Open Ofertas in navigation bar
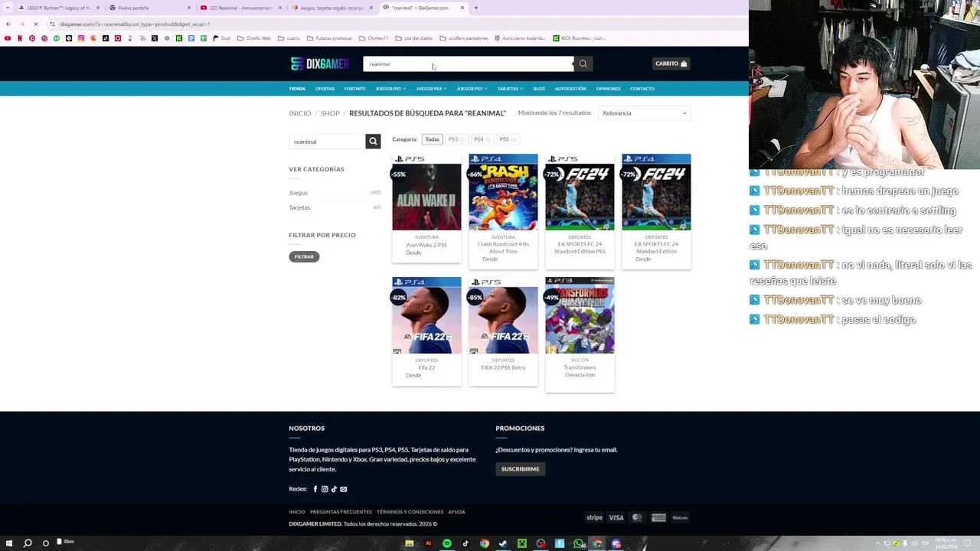 coord(325,89)
